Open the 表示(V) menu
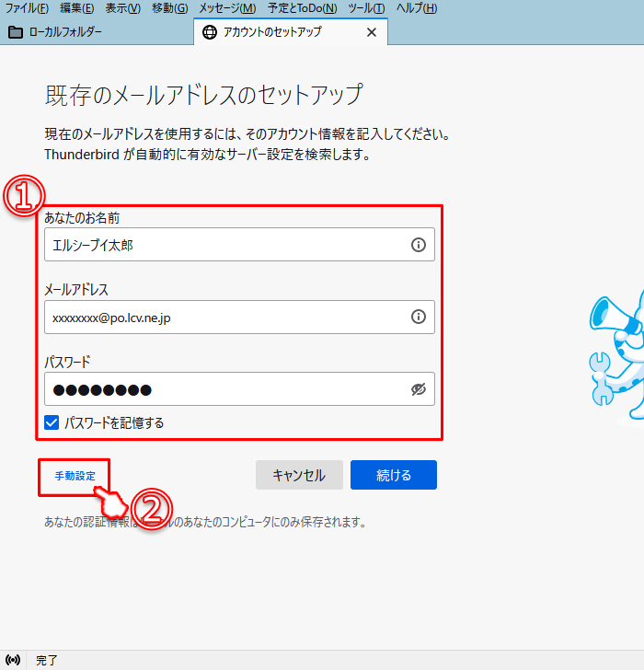Screen dimensions: 644x670 [123, 8]
